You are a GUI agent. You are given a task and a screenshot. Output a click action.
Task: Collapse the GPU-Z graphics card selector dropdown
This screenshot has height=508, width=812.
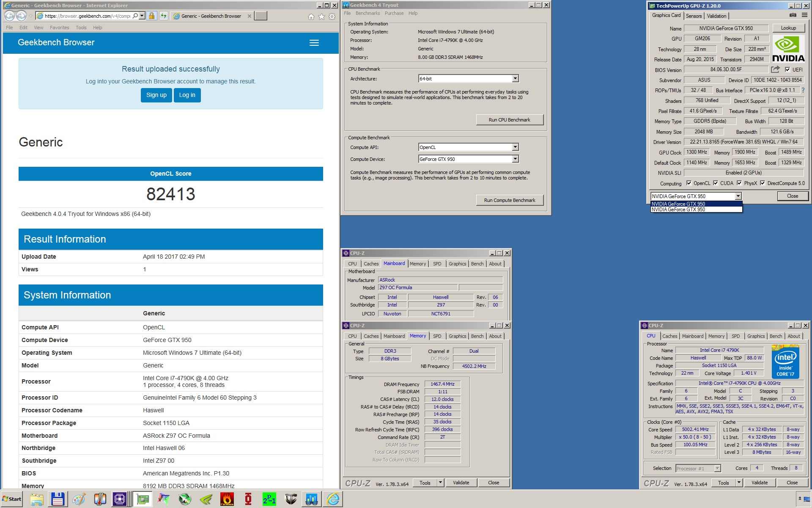(x=738, y=196)
